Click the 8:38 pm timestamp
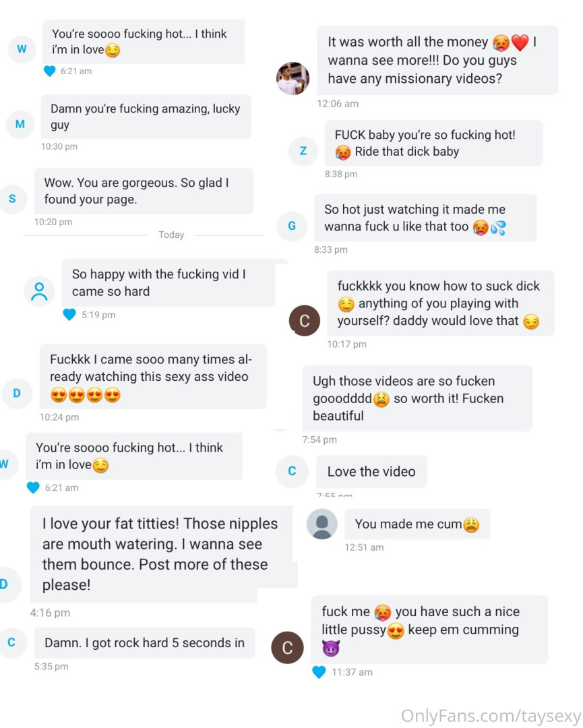 pos(342,174)
